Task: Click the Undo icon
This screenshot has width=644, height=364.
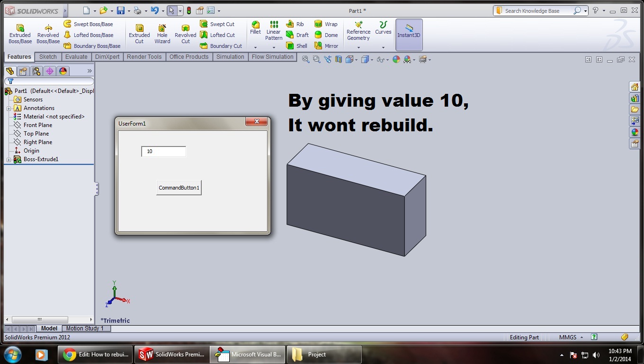Action: 154,10
